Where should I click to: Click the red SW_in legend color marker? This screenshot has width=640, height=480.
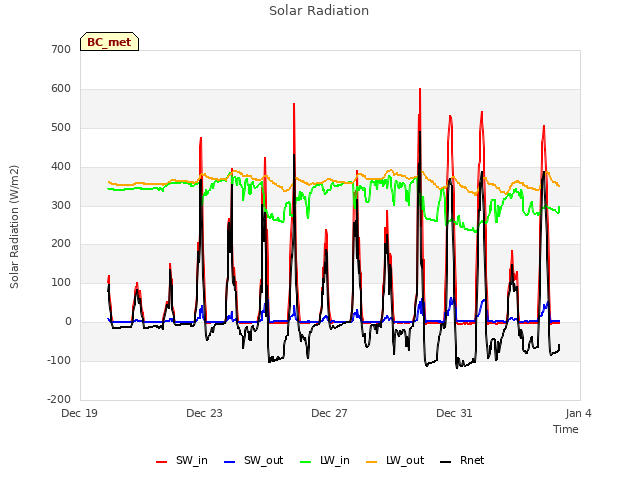[162, 462]
